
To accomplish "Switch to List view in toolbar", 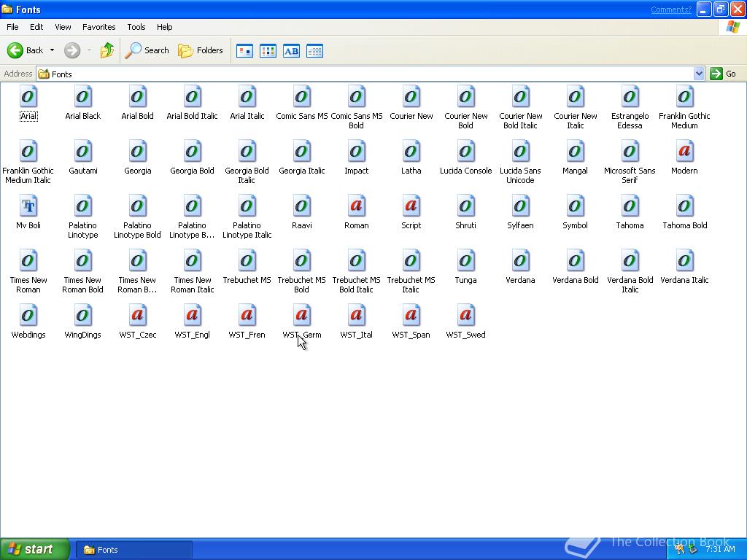I will [268, 50].
